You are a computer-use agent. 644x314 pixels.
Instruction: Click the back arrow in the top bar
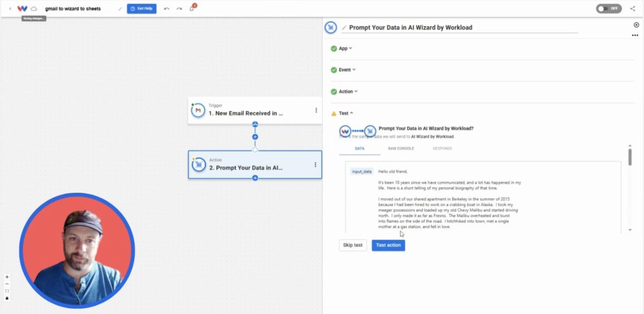[10, 9]
